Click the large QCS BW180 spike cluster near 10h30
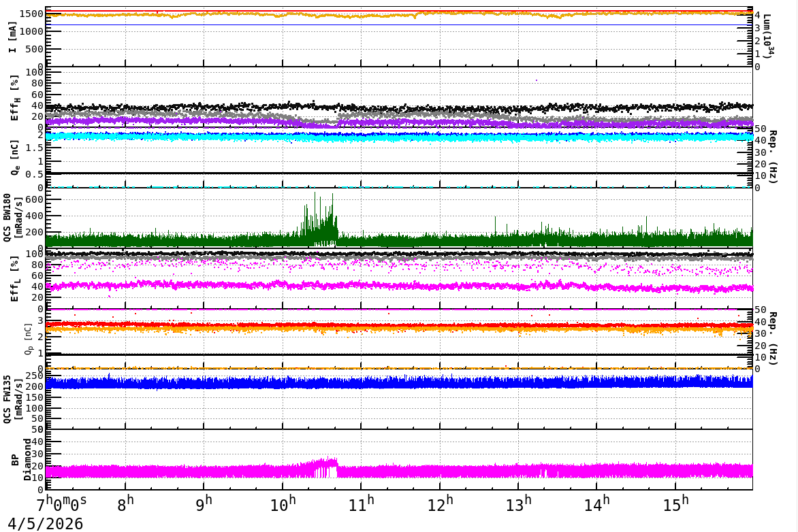The width and height of the screenshot is (798, 532). pos(319,220)
